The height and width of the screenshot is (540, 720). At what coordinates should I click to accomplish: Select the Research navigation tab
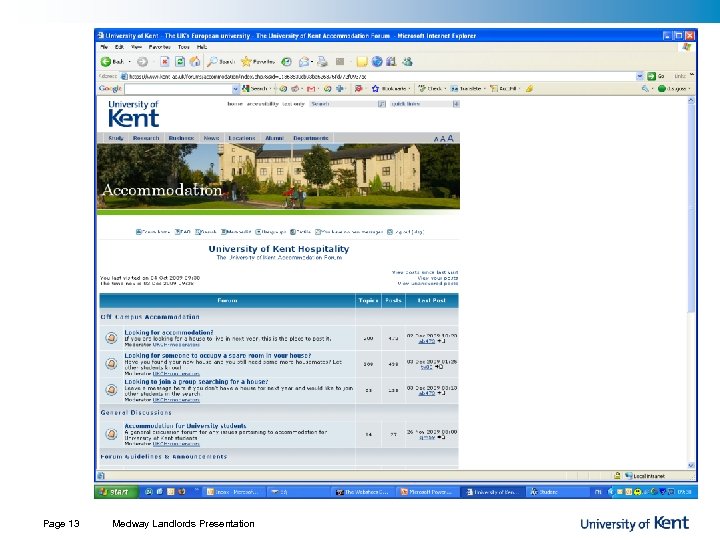146,138
